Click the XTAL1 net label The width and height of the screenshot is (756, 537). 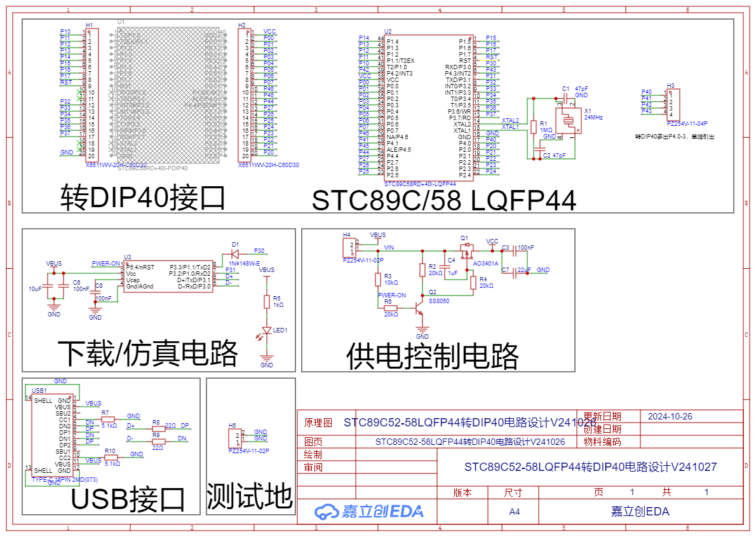[x=510, y=127]
